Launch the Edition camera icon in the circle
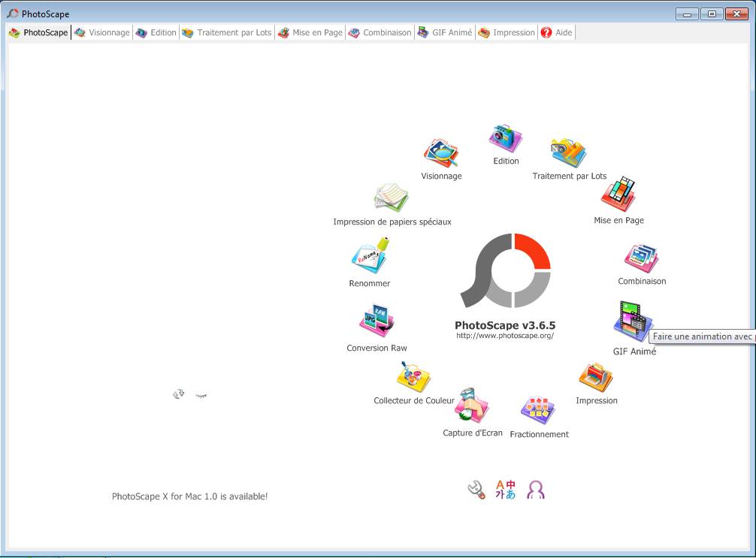The width and height of the screenshot is (756, 558). point(505,138)
